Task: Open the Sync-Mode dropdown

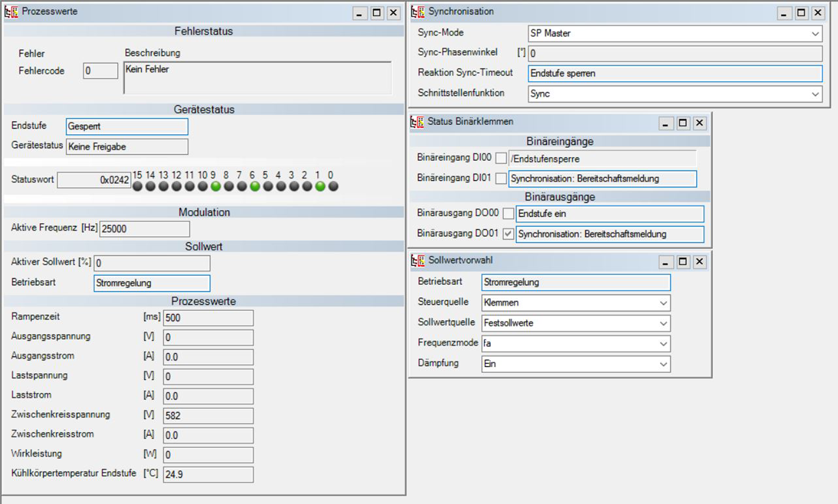Action: pyautogui.click(x=815, y=34)
